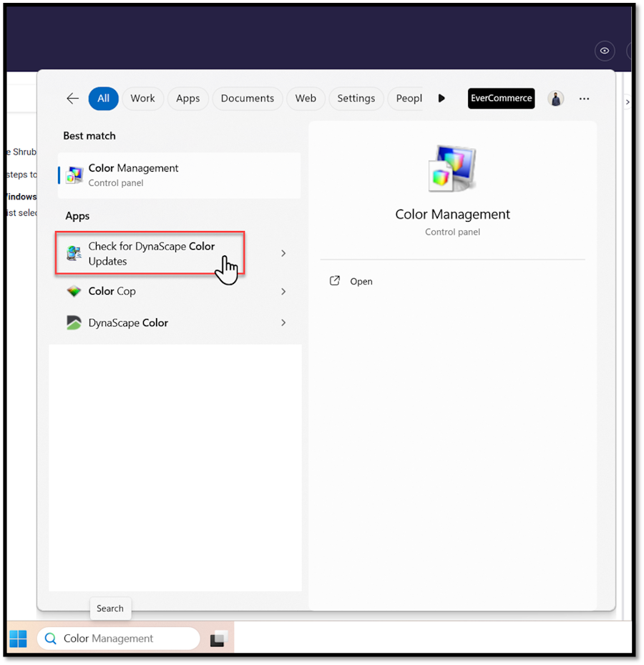The image size is (644, 665).
Task: Click the taskbar search magnifier icon
Action: pos(51,639)
